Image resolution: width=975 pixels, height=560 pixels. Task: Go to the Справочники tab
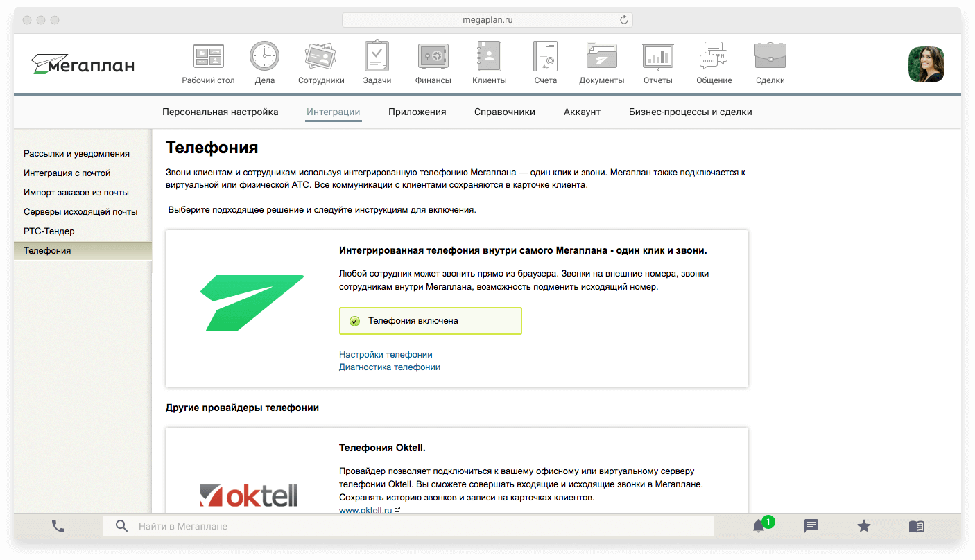[505, 112]
